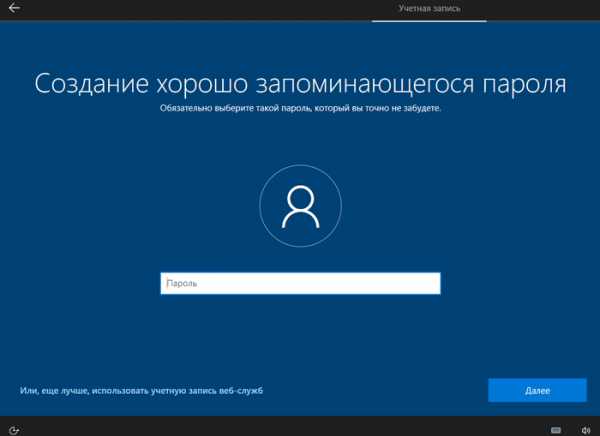Screen dimensions: 600x436
Task: Open the web services account link
Action: point(141,391)
